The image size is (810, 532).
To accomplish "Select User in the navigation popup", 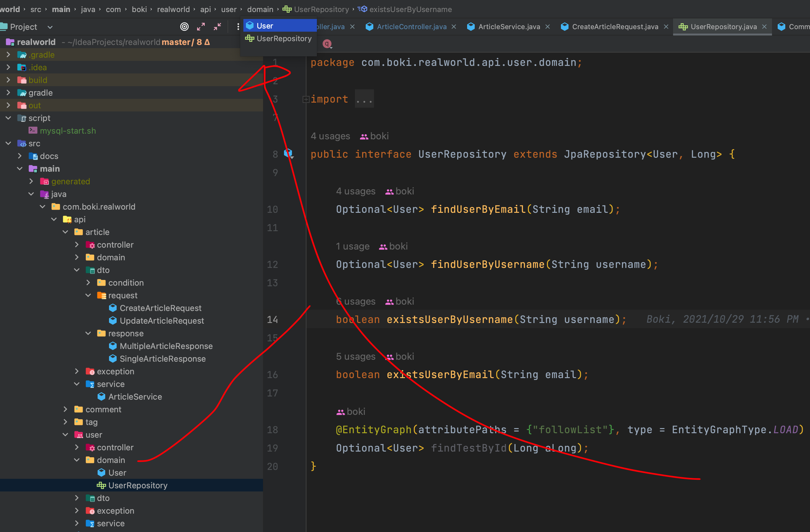I will 265,26.
